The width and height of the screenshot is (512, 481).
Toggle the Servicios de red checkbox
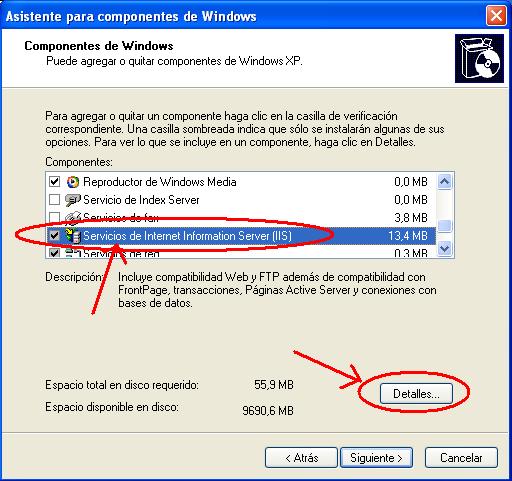pos(54,253)
